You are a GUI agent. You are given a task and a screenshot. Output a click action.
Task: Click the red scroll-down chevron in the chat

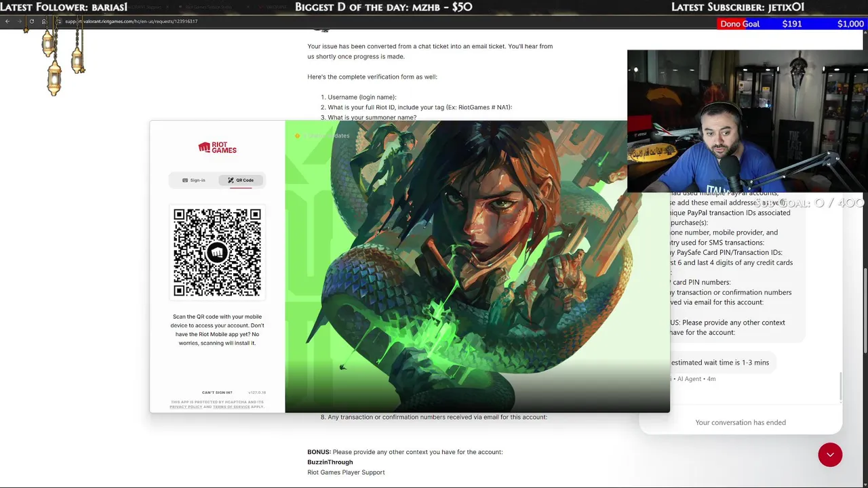point(830,455)
